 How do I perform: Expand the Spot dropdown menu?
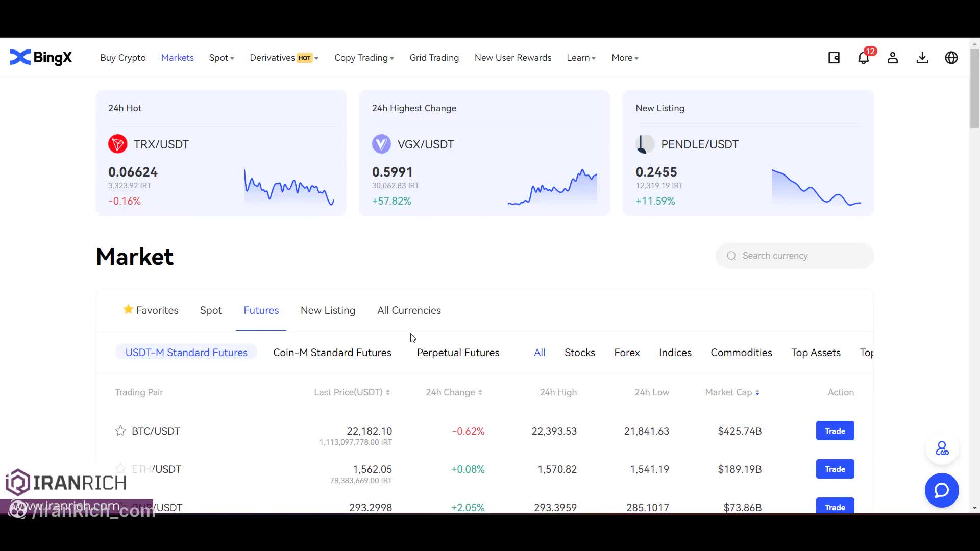tap(222, 58)
